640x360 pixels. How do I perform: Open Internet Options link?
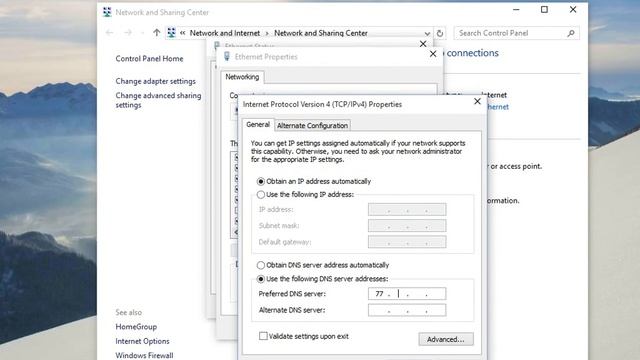pos(142,341)
